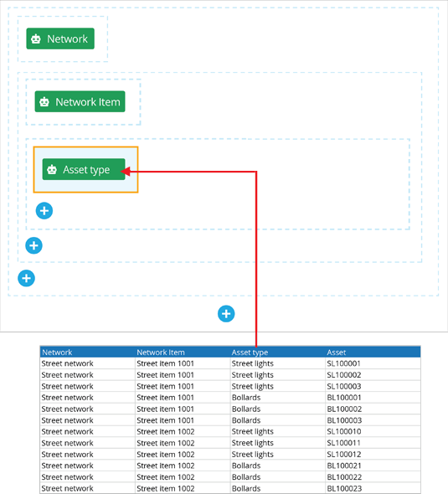Click the plus icon below all containers
This screenshot has height=494, width=448.
226,314
